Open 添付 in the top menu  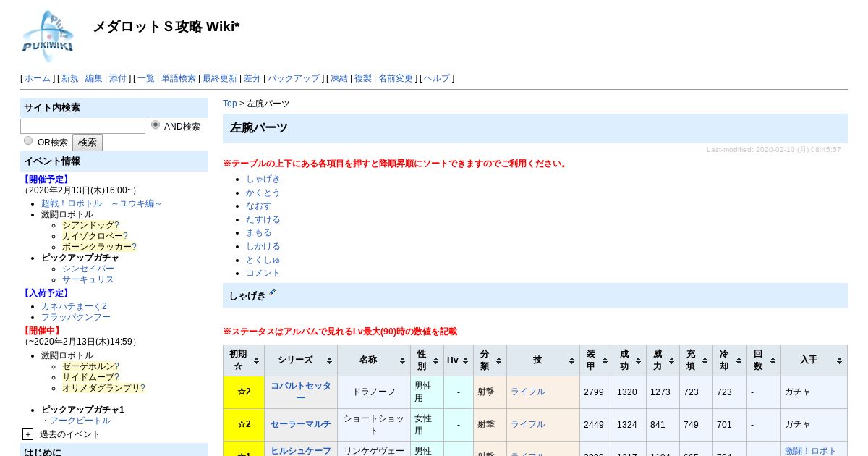coord(118,78)
